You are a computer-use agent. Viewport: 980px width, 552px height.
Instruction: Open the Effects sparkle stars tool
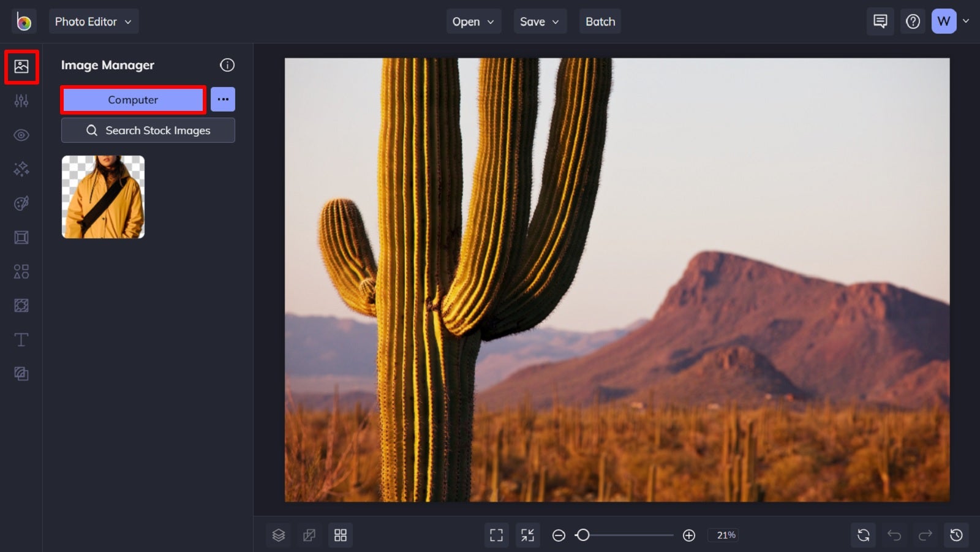tap(21, 169)
